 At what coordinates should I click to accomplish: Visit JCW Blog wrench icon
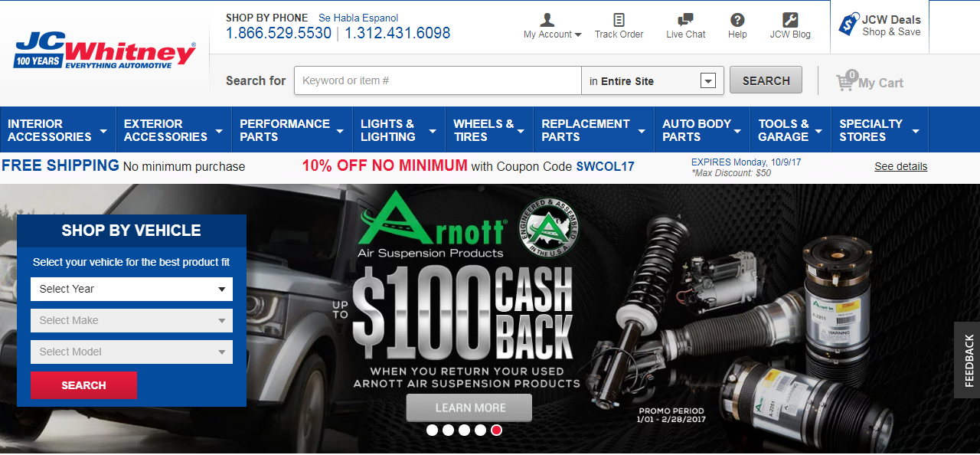coord(790,20)
